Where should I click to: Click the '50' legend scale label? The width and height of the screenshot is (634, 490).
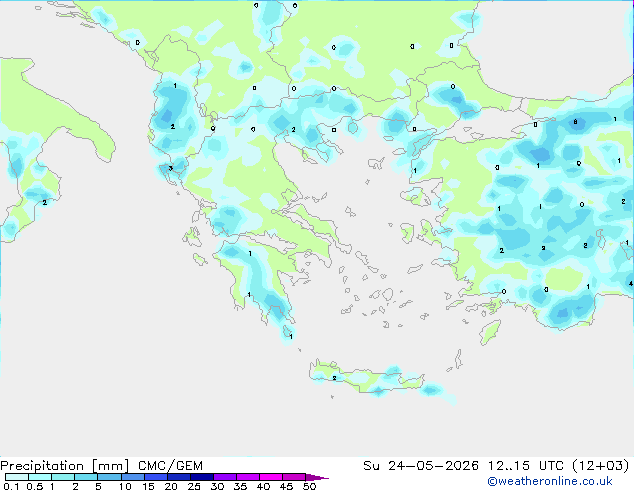(310, 486)
